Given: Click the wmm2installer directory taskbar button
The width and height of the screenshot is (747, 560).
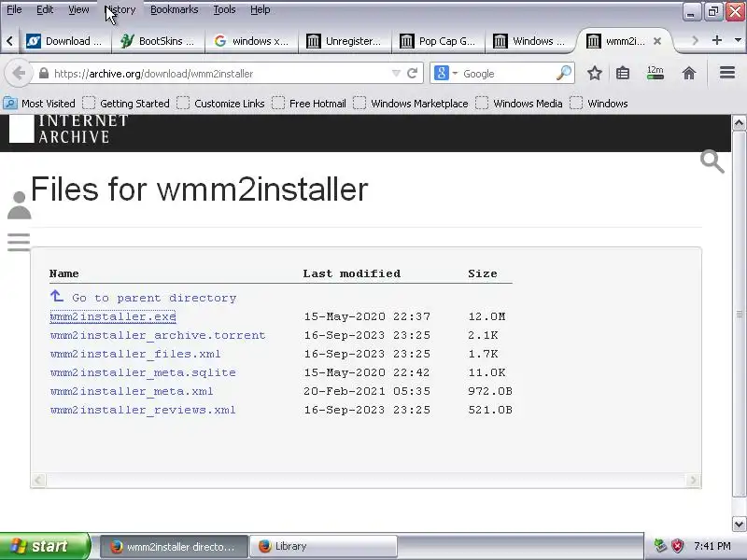Looking at the screenshot, I should click(x=174, y=546).
